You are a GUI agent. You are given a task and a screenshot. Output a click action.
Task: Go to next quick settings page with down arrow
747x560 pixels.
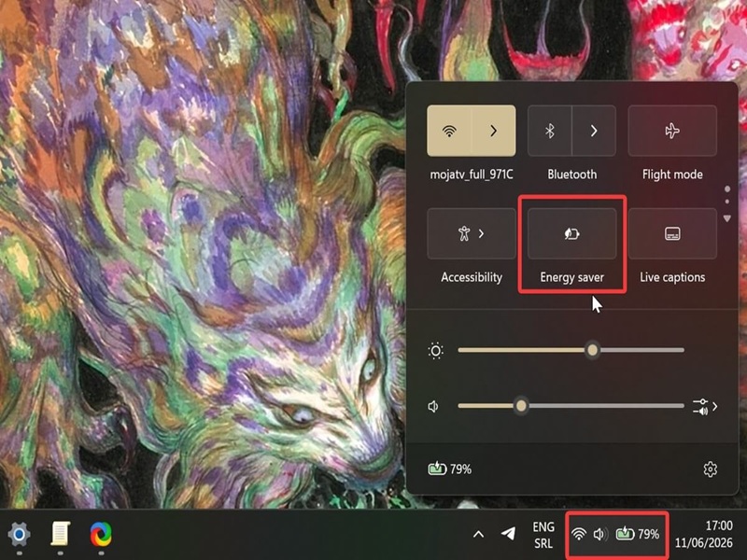[x=727, y=218]
